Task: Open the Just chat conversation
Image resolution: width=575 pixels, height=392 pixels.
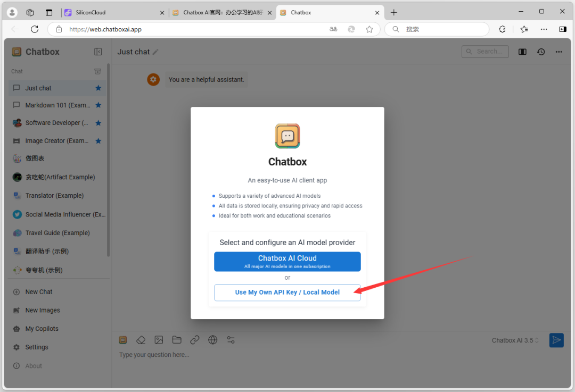Action: point(57,88)
